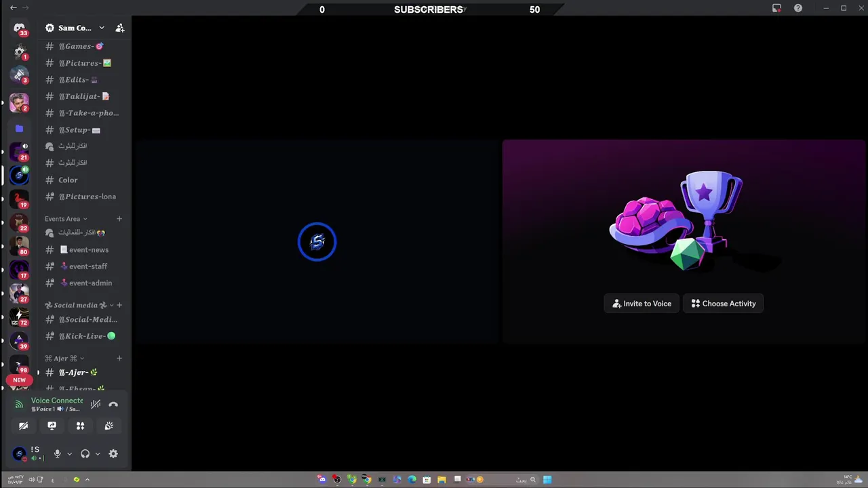This screenshot has width=868, height=488.
Task: Click the invite people icon beside server name
Action: click(120, 28)
